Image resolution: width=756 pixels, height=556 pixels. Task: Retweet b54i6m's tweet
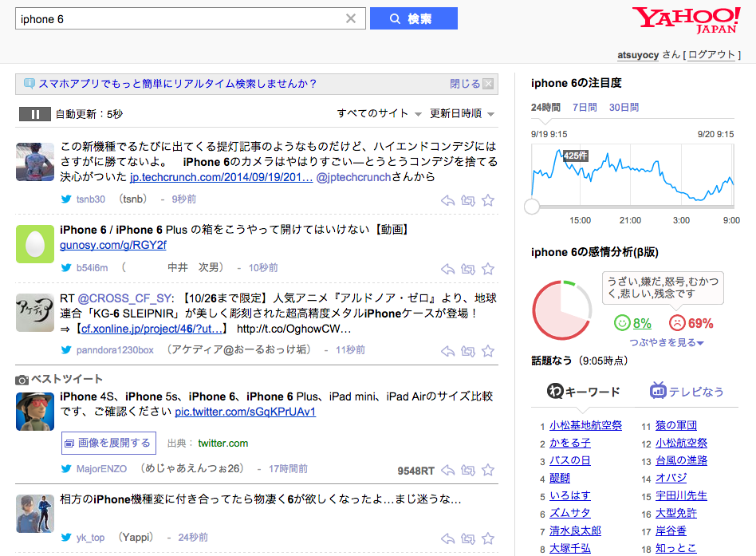(467, 269)
